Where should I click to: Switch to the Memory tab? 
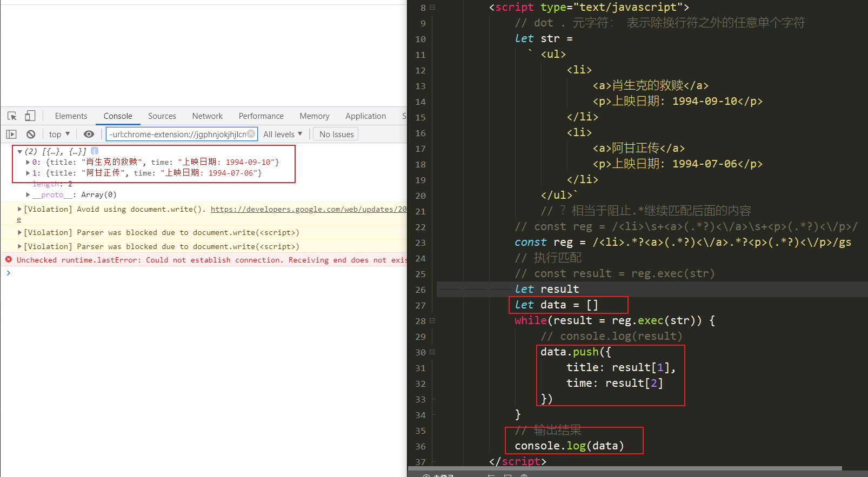(x=315, y=116)
